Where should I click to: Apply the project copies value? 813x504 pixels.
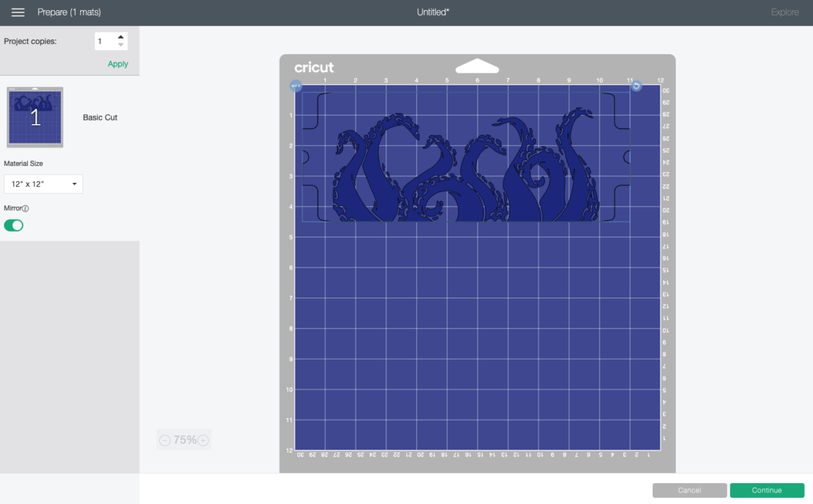(x=118, y=64)
